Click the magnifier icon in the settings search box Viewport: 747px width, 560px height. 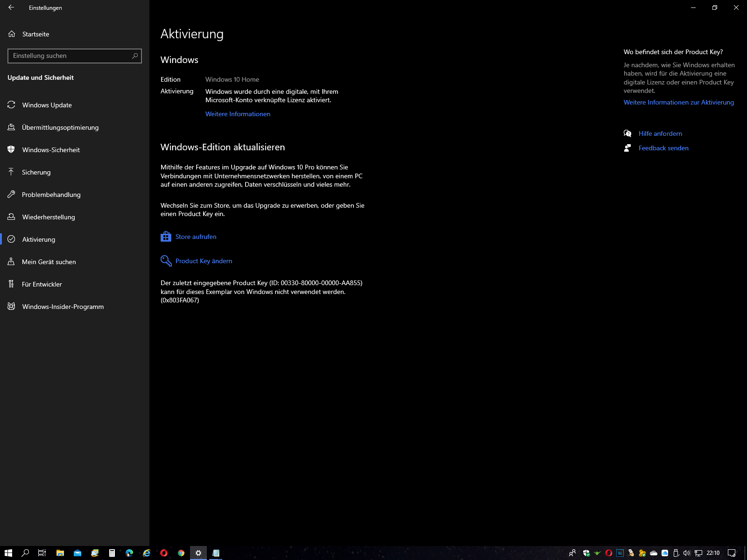135,56
